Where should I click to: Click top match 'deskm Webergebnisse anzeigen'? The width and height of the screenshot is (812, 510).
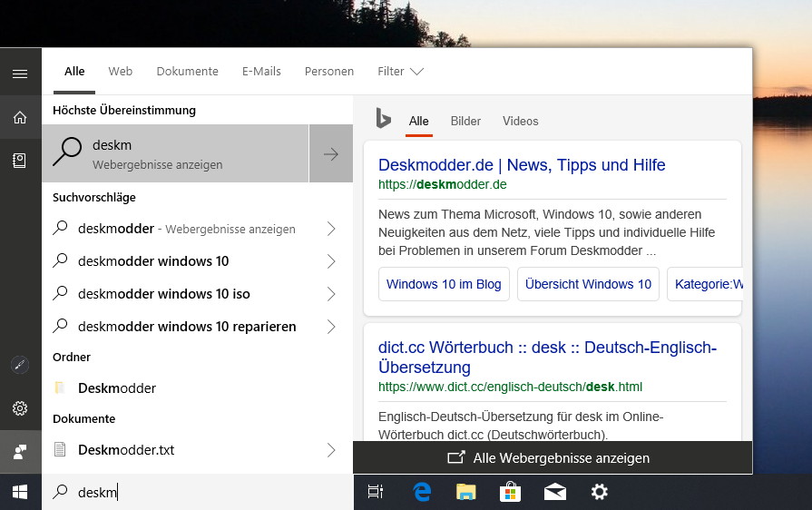click(175, 153)
